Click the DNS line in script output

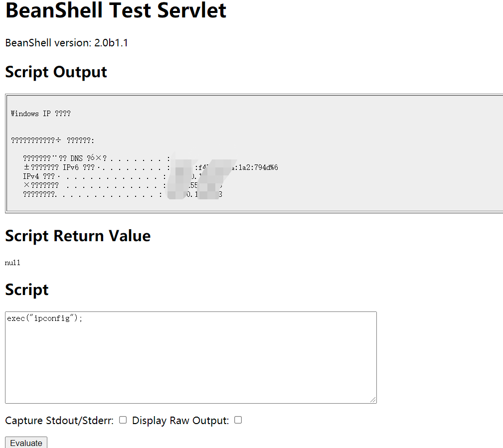(95, 158)
